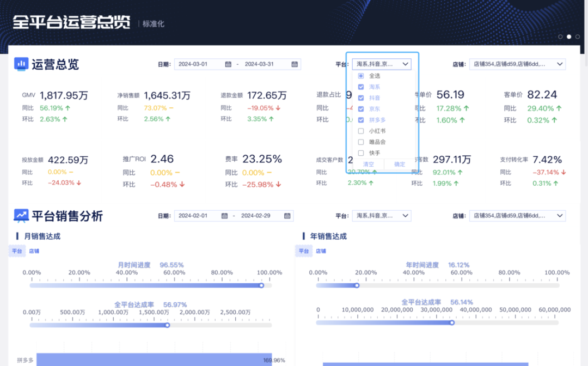Image resolution: width=588 pixels, height=366 pixels.
Task: Open the top 店铺 shop dropdown
Action: click(517, 64)
